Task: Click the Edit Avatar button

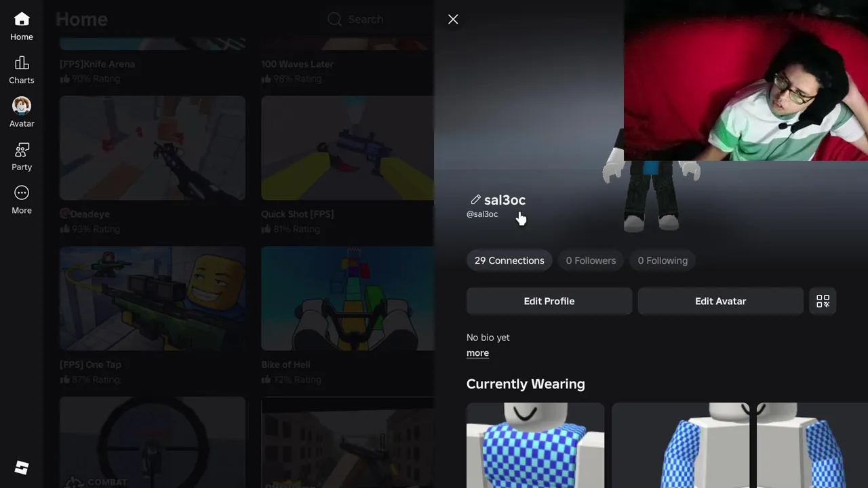Action: pos(720,301)
